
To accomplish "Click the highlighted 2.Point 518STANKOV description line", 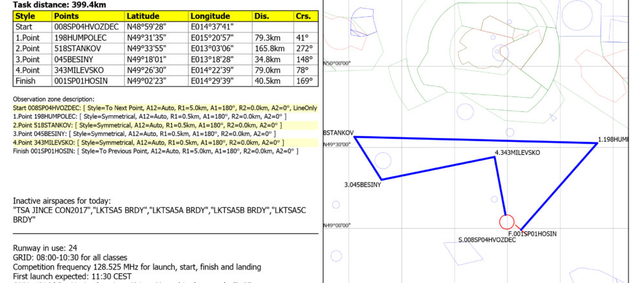I will (x=145, y=124).
